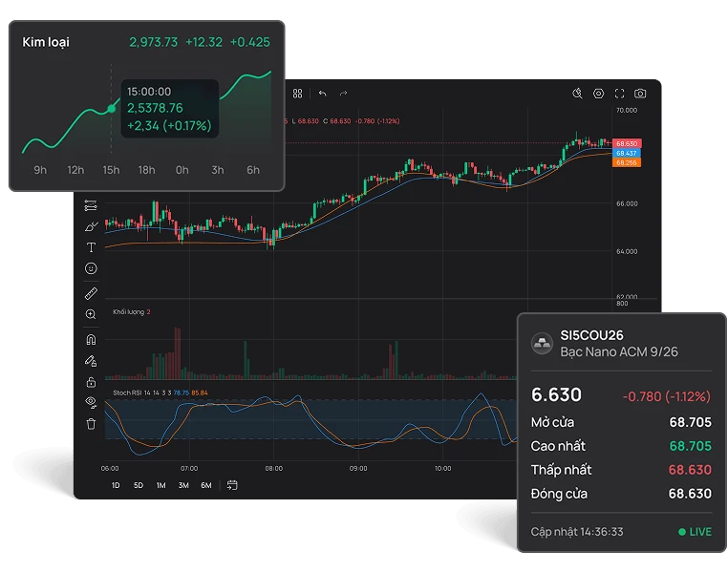The height and width of the screenshot is (573, 728).
Task: Click the green LIVE status indicator
Action: pyautogui.click(x=695, y=532)
